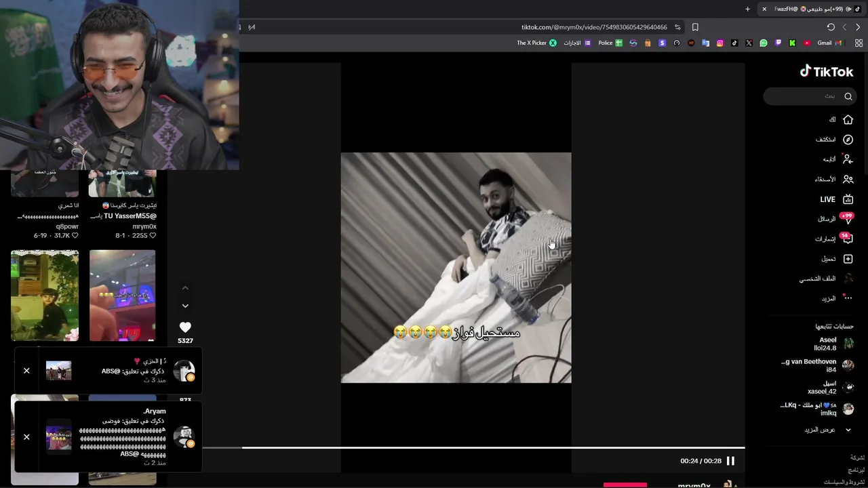Viewport: 868px width, 488px height.
Task: Click the search magnifier icon in TikTok
Action: click(x=848, y=96)
